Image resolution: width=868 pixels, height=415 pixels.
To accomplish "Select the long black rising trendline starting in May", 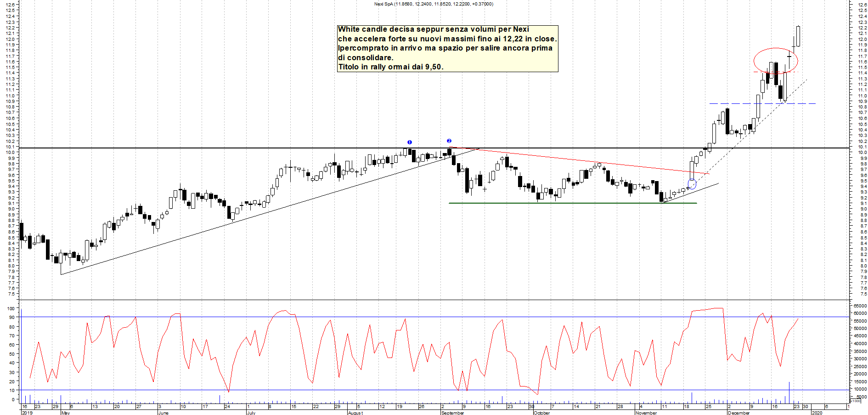I will click(x=270, y=211).
